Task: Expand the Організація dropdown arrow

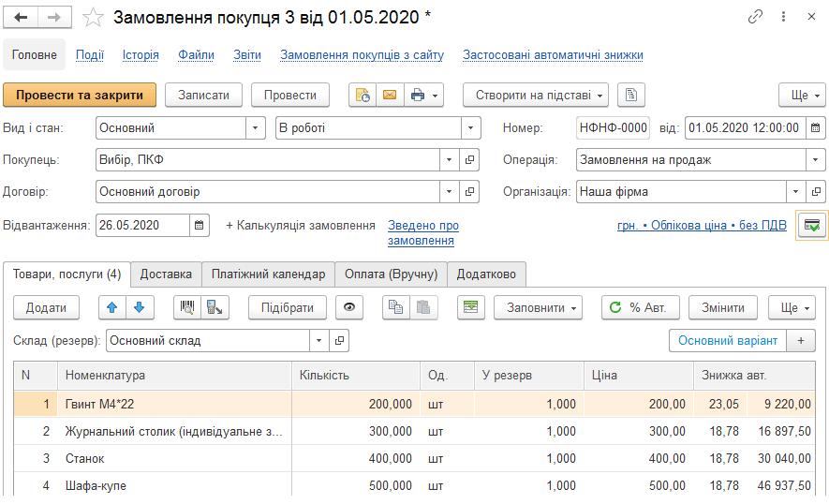Action: (x=795, y=191)
